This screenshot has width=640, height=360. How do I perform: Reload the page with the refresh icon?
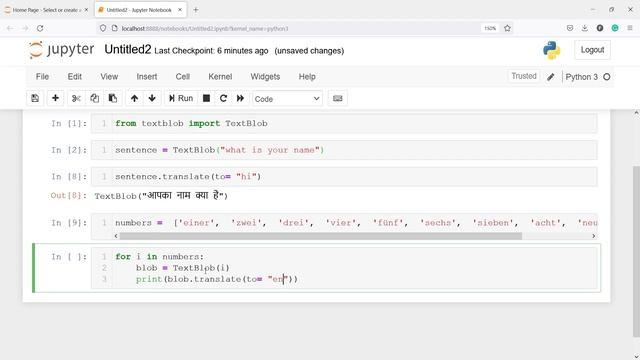(x=40, y=28)
